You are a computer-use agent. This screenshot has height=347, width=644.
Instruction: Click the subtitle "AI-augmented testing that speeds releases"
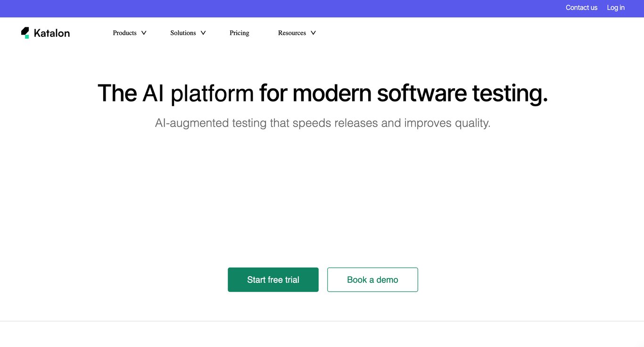point(266,123)
